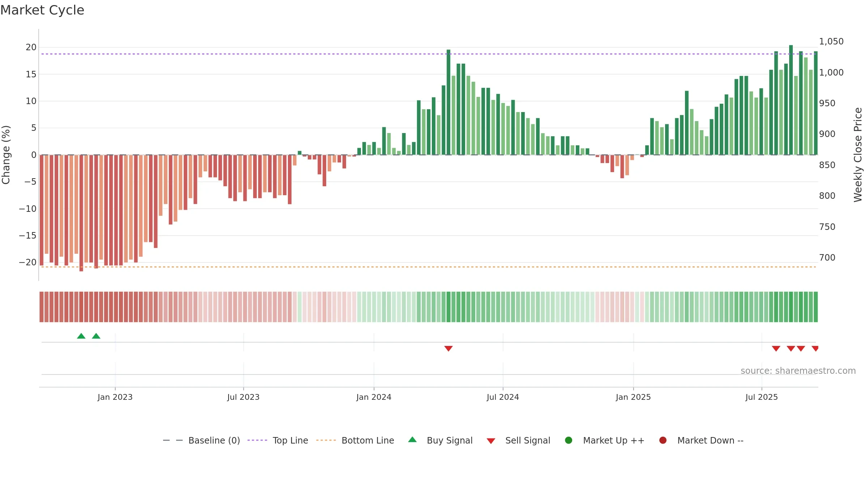Click the Baseline (0) legend entry
The width and height of the screenshot is (868, 488).
tap(201, 440)
